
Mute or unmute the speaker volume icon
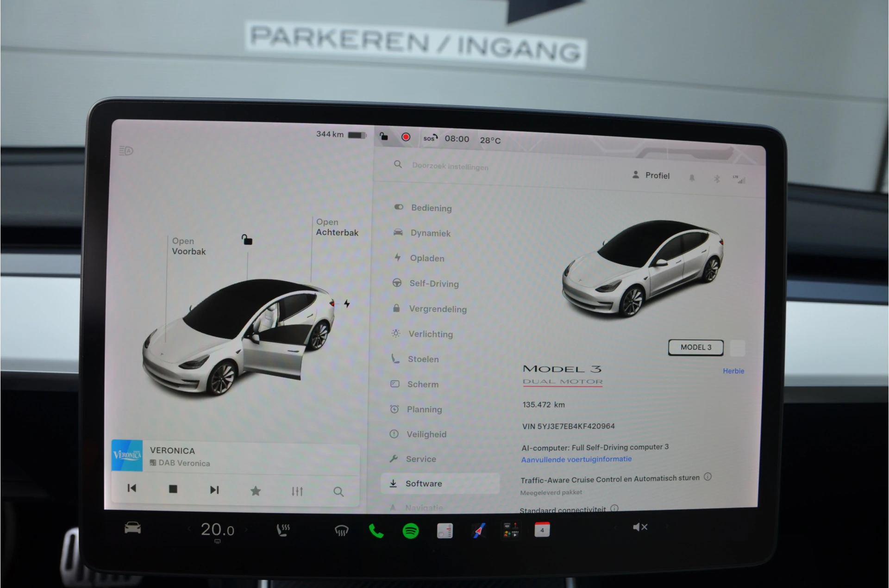(x=640, y=527)
